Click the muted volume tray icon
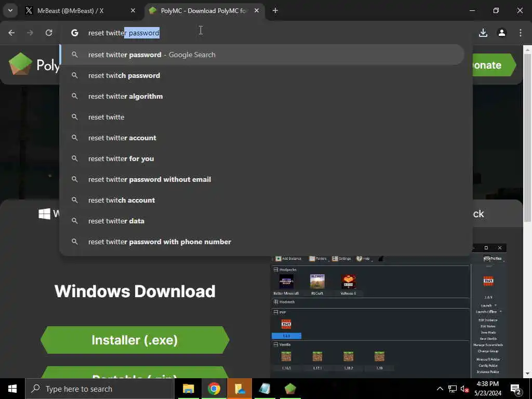The height and width of the screenshot is (399, 532). (464, 389)
